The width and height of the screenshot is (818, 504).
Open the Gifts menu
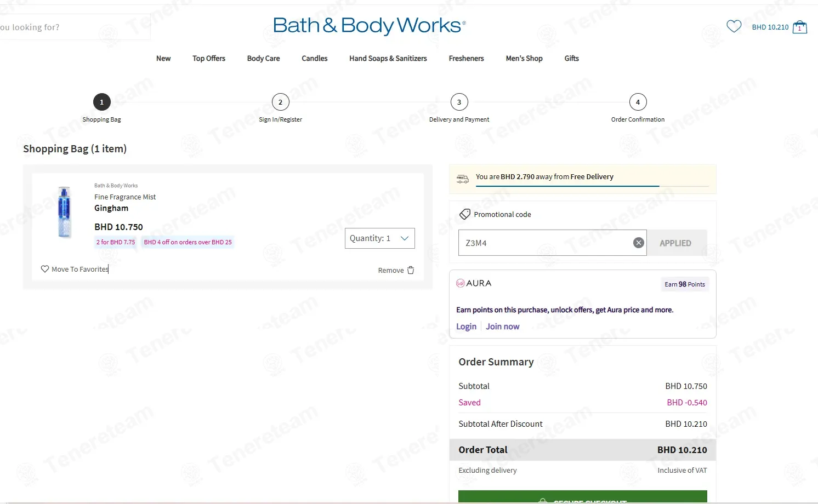pyautogui.click(x=572, y=59)
